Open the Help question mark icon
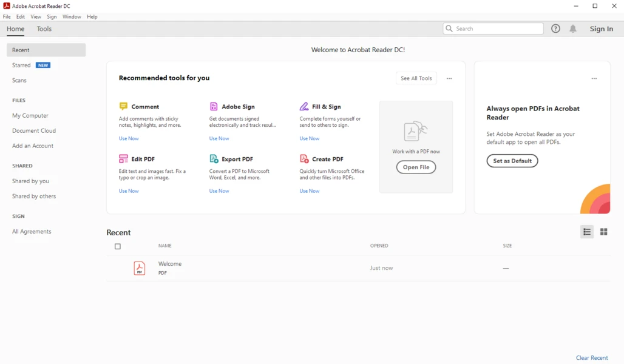624x364 pixels. (x=555, y=29)
